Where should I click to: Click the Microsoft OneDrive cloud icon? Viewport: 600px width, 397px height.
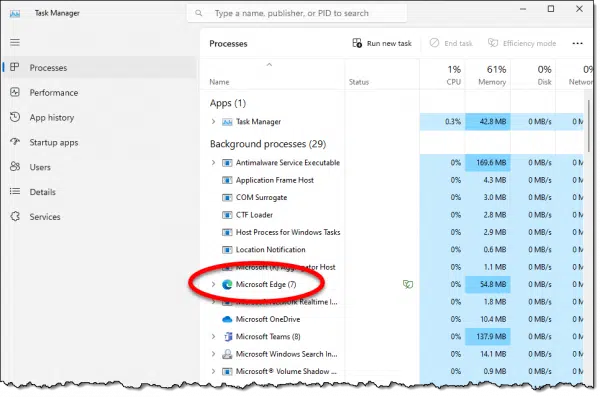227,319
